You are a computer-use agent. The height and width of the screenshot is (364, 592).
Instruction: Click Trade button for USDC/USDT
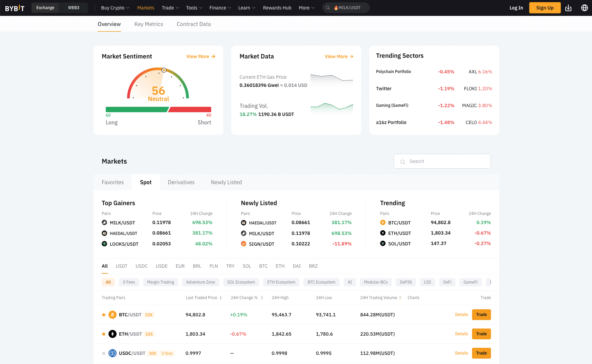coord(482,353)
